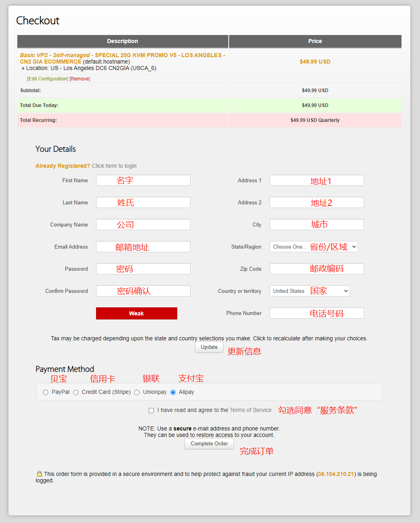The width and height of the screenshot is (420, 523).
Task: Check the agree to Terms of Service box
Action: [x=152, y=410]
